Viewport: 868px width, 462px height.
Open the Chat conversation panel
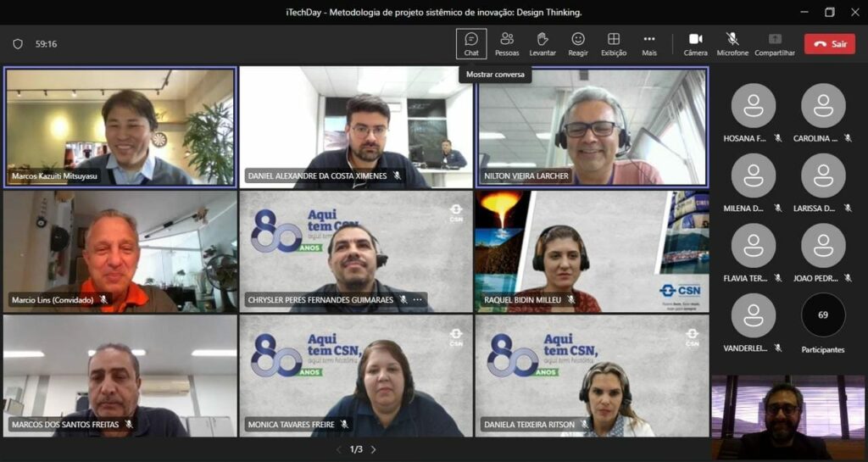(x=471, y=43)
